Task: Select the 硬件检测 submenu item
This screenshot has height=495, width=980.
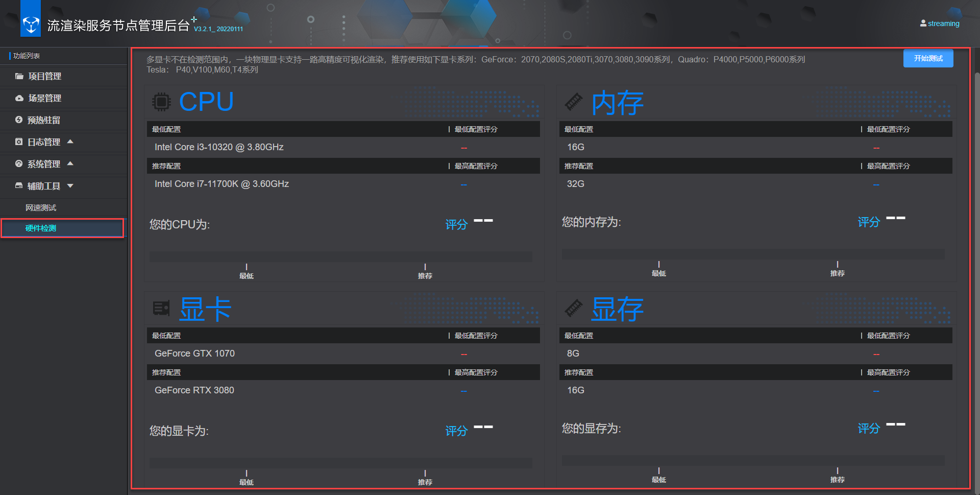Action: [x=41, y=228]
